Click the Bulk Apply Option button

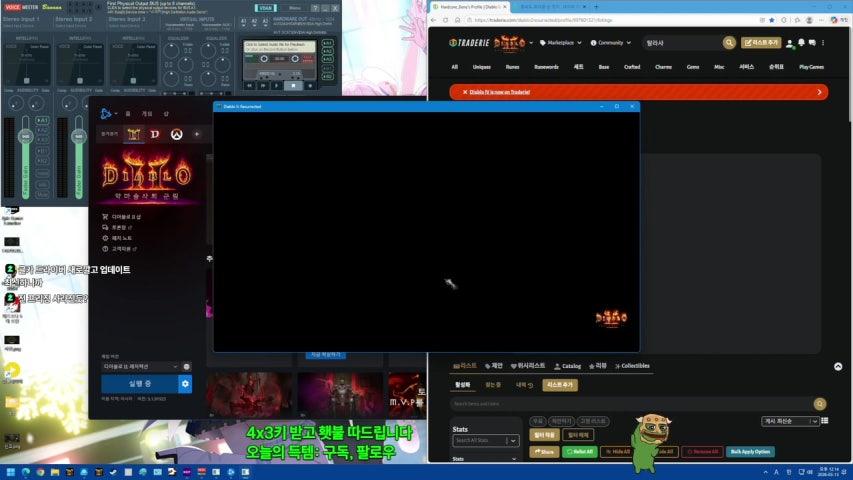point(750,452)
